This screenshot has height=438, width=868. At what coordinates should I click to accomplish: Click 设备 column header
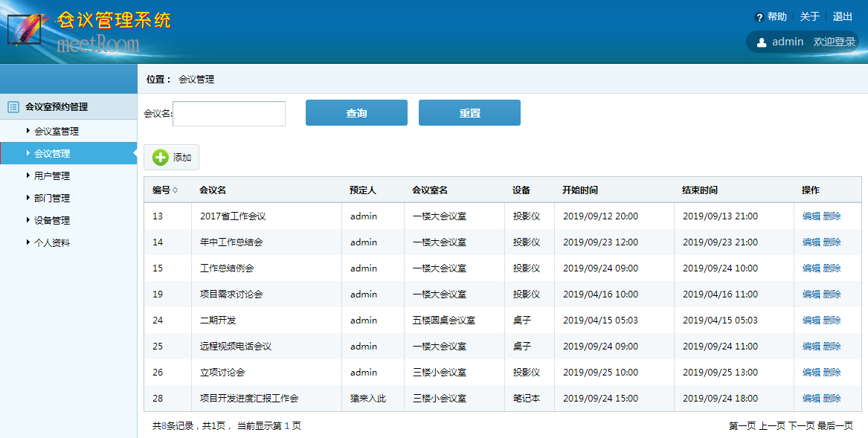click(521, 190)
